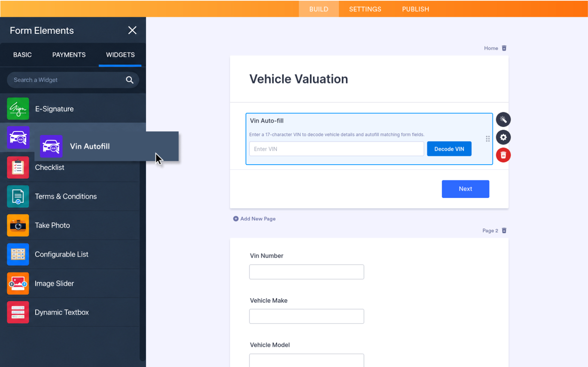Click the drag handle dots on Vin Auto-fill

click(x=488, y=139)
